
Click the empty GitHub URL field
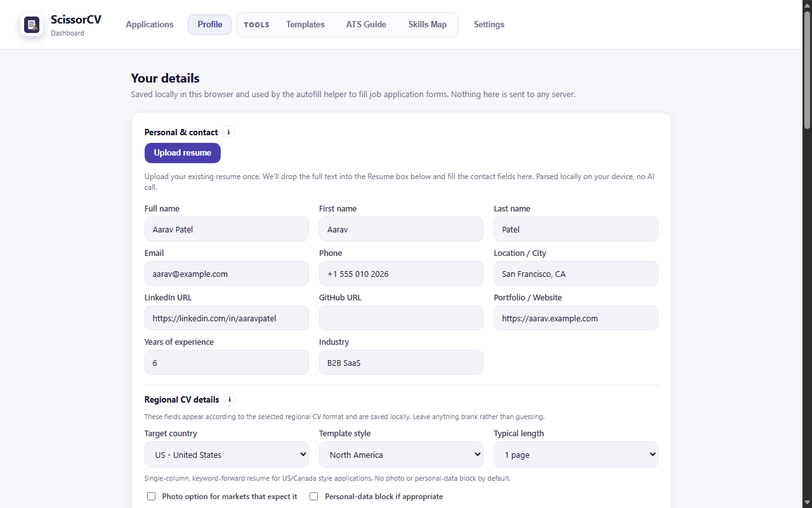click(x=401, y=318)
